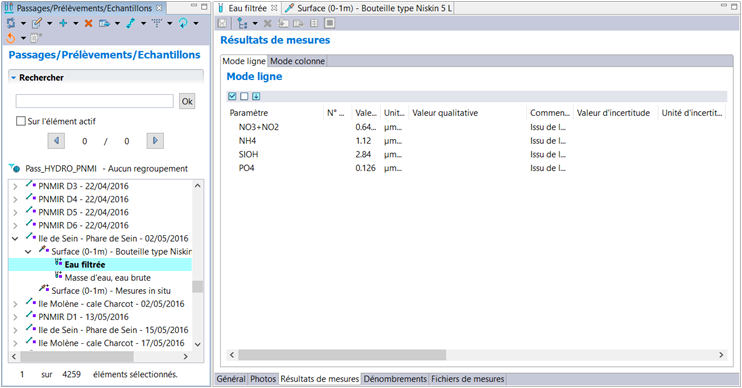
Task: Open dropdown arrow next to orange undo icon
Action: point(23,38)
